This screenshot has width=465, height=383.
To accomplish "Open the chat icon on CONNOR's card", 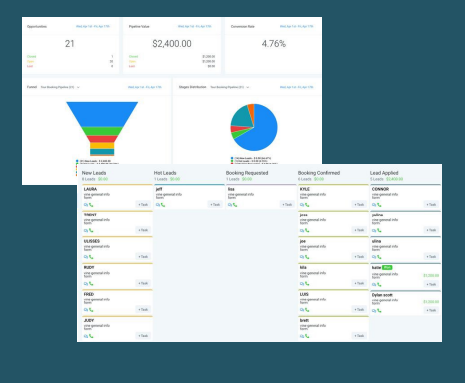I will [x=374, y=205].
